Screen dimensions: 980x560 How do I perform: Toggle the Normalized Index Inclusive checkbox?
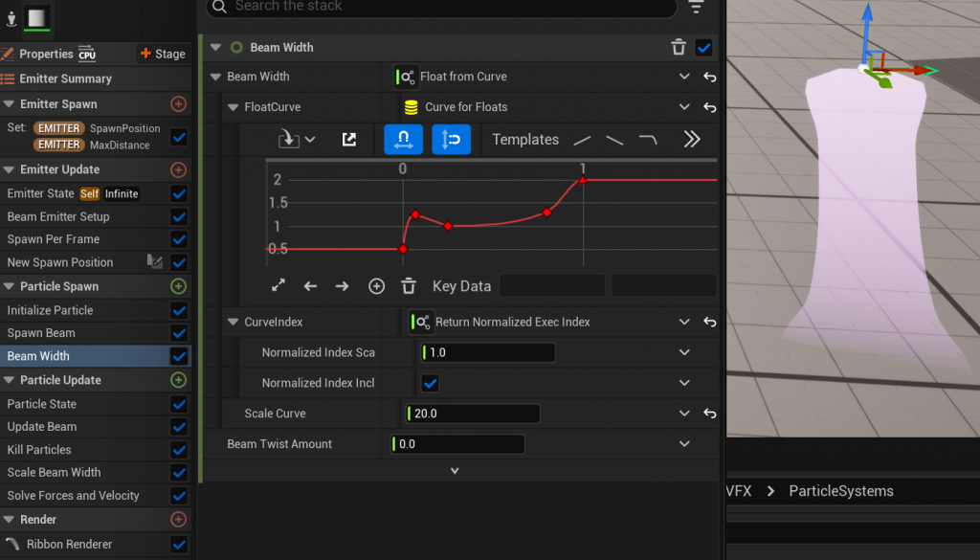click(x=431, y=383)
